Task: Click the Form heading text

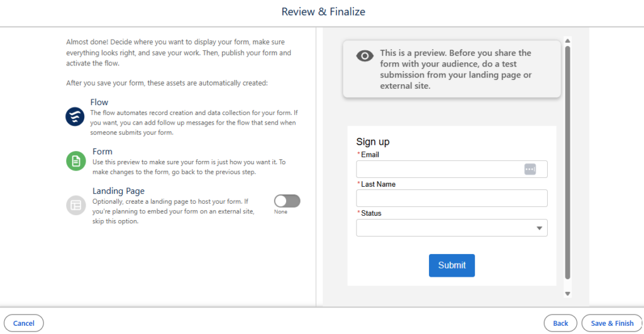Action: click(103, 152)
